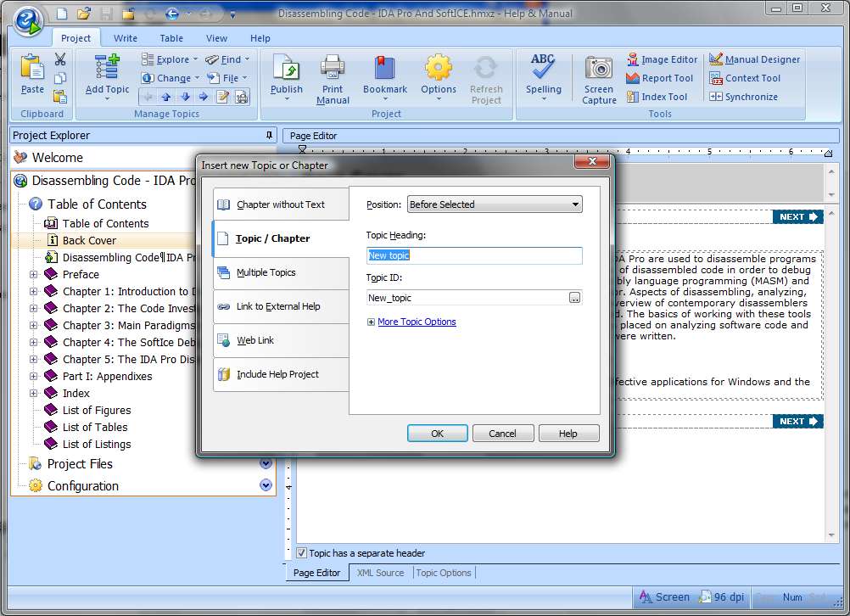
Task: Click the New document icon in quick access toolbar
Action: pos(62,14)
